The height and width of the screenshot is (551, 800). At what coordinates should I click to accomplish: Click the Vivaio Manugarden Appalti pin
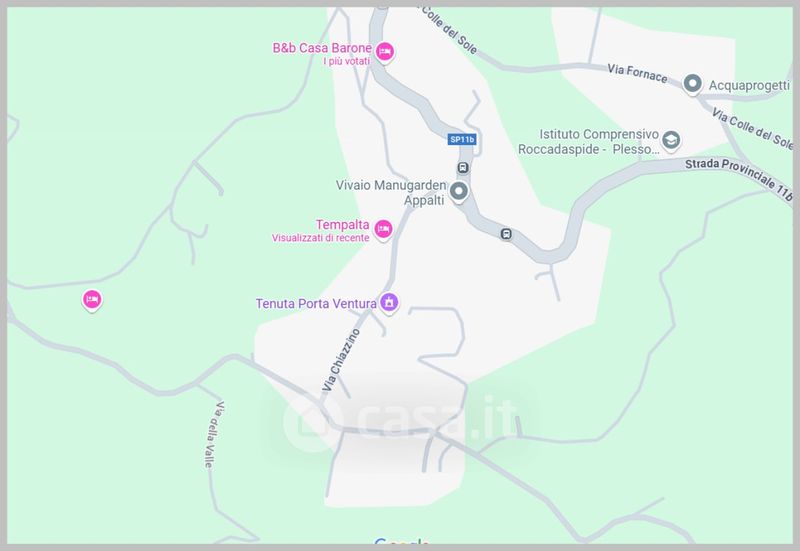click(459, 191)
